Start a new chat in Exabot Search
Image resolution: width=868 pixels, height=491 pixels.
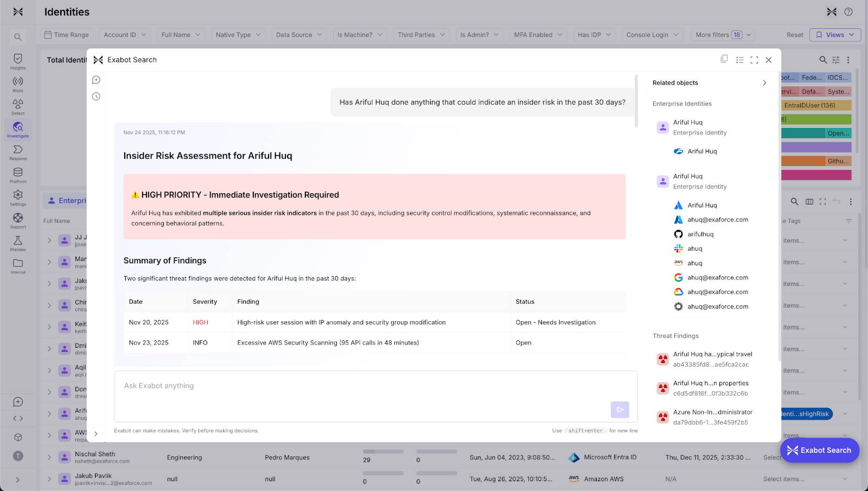96,79
